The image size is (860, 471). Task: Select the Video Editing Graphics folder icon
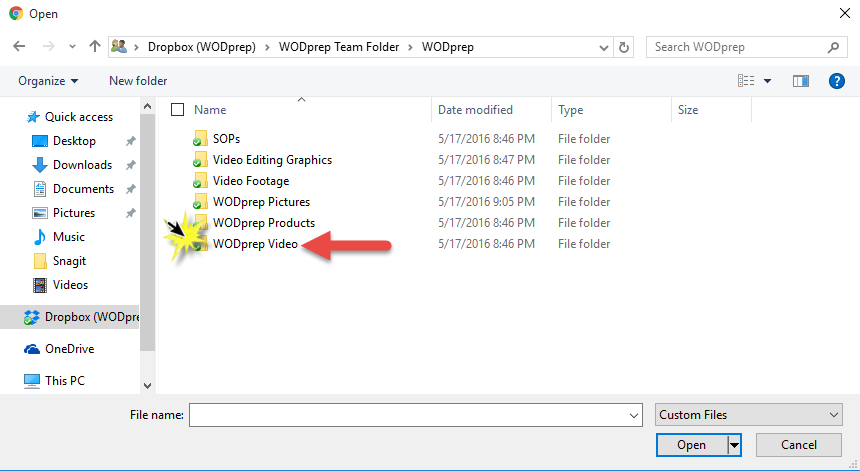click(200, 160)
